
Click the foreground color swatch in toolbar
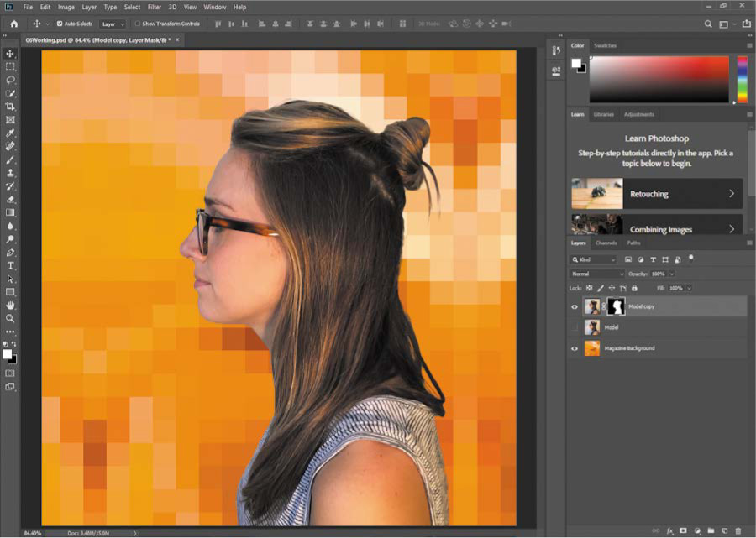8,353
